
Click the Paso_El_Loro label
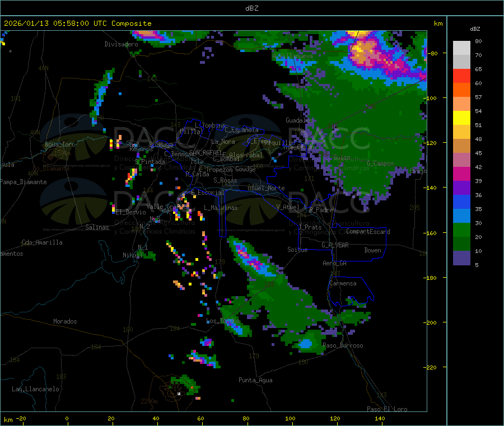click(387, 409)
